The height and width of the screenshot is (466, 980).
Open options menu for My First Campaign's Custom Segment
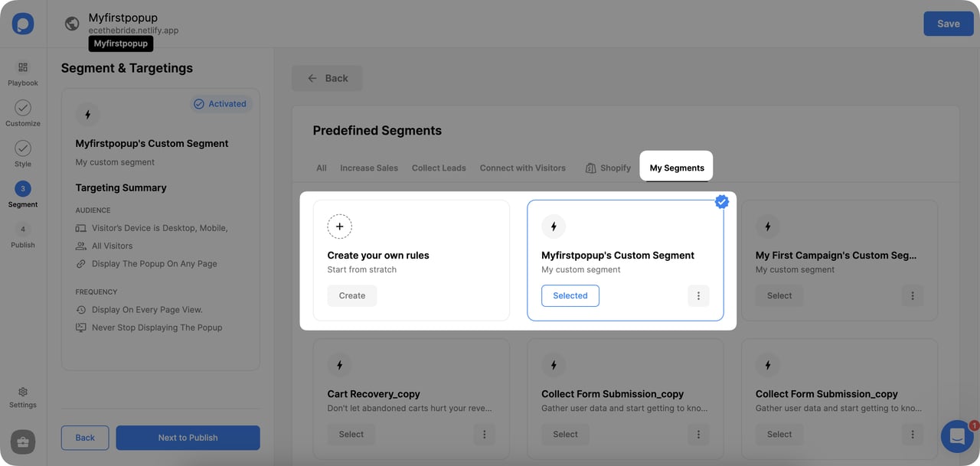(x=912, y=295)
